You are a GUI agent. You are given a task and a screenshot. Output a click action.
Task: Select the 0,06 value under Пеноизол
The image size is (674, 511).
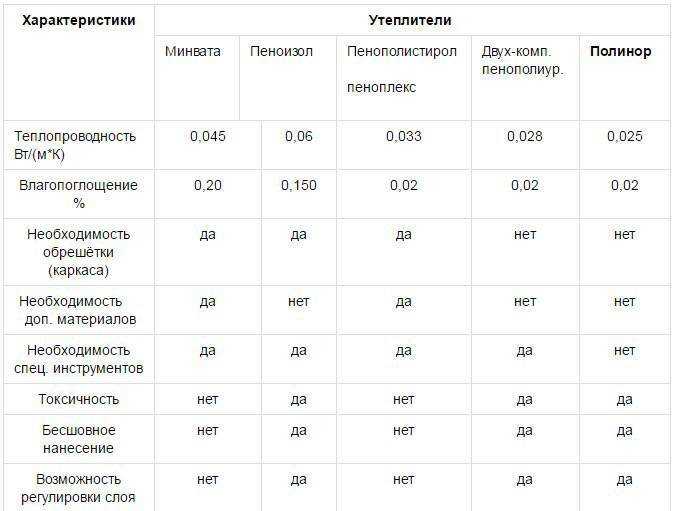coord(299,136)
